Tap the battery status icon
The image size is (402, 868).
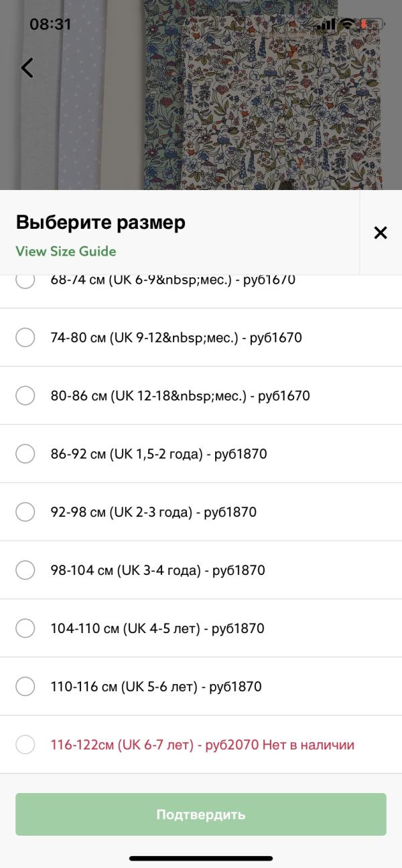371,24
